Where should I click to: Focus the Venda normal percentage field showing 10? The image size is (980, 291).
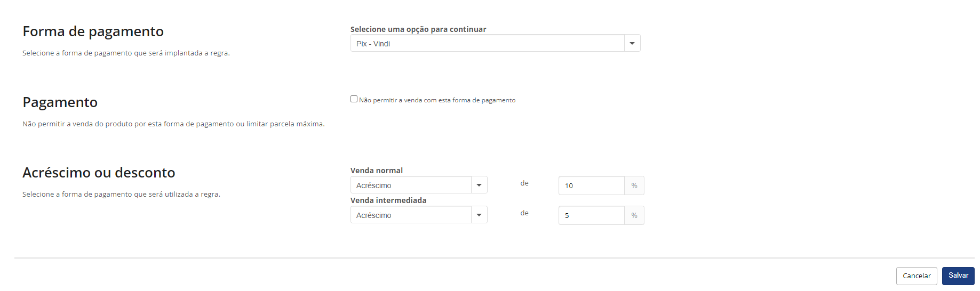(x=592, y=185)
